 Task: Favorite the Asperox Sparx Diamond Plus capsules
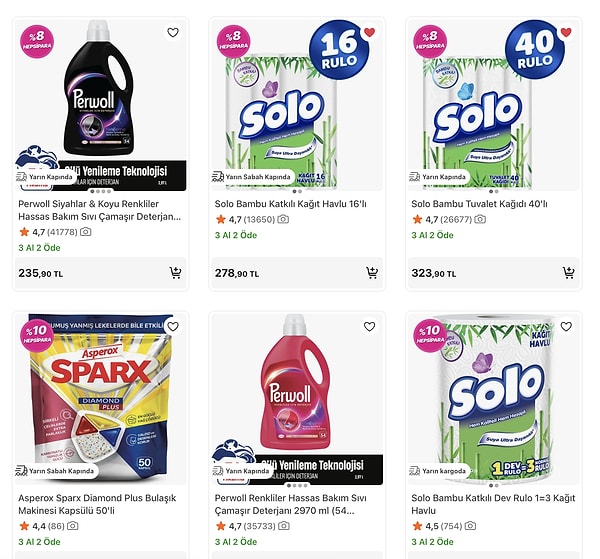point(173,326)
